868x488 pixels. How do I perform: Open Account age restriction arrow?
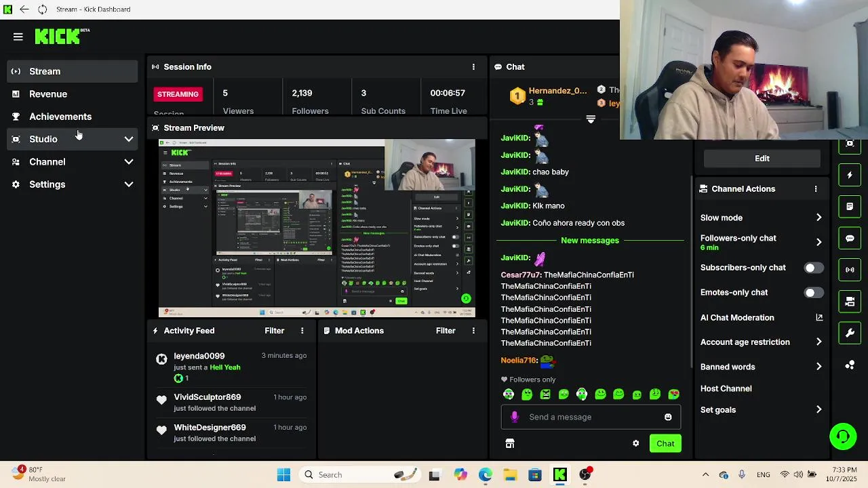point(818,342)
